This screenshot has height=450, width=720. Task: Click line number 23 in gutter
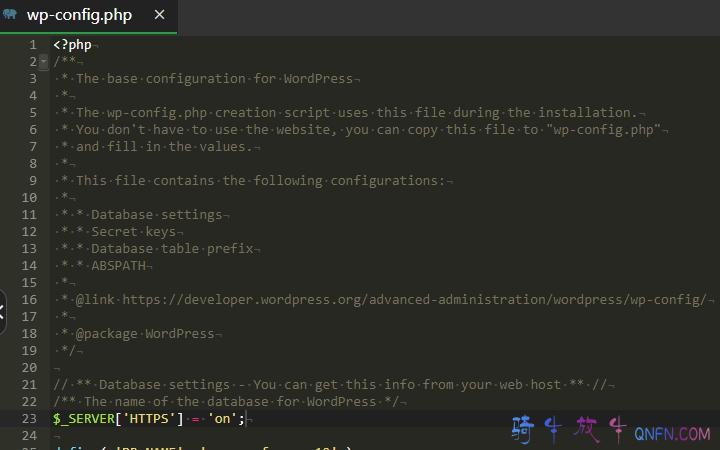tap(29, 419)
